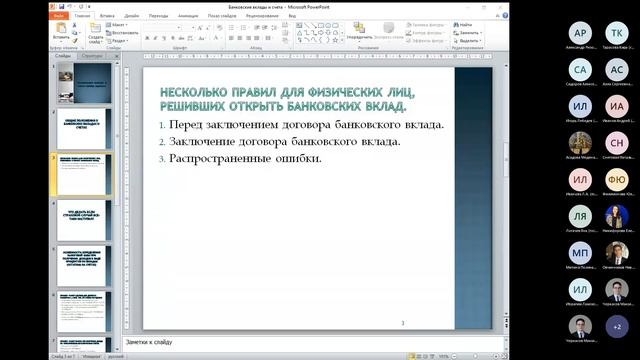Click the New Slide (Создать слайд) icon
Viewport: 640px width, 360px height.
click(95, 28)
